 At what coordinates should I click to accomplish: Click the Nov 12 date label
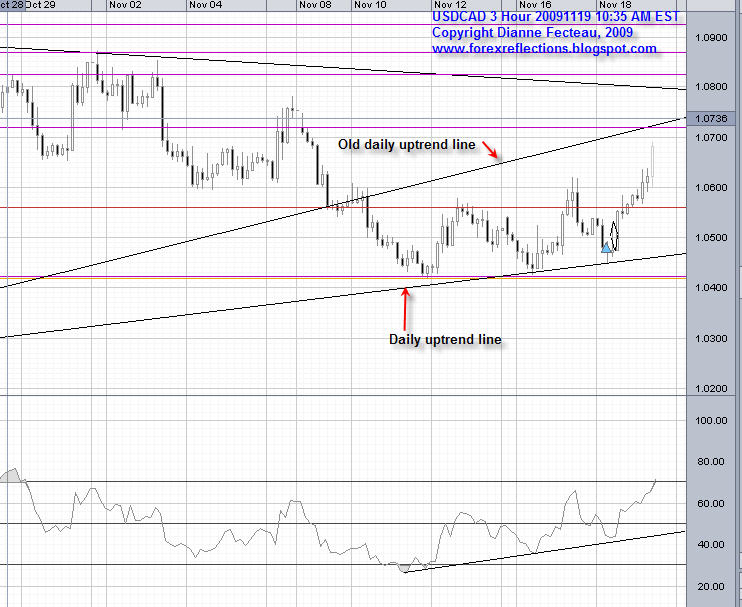click(x=450, y=5)
